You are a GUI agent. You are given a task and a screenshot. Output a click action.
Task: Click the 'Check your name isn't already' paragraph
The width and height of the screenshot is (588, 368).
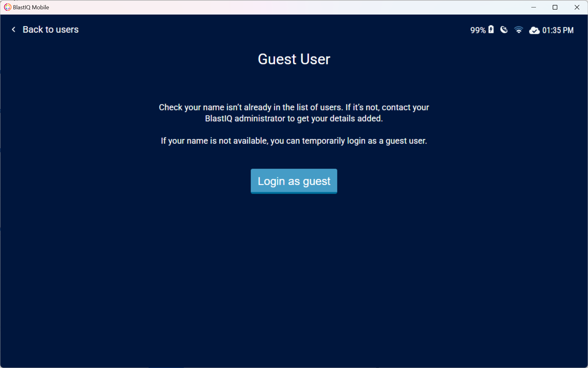click(x=294, y=113)
